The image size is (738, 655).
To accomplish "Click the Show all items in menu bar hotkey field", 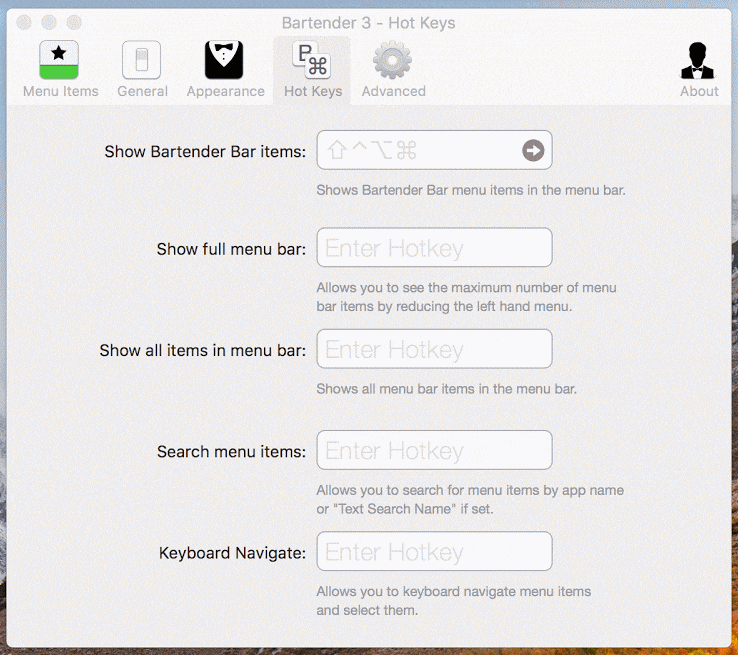I will click(434, 349).
